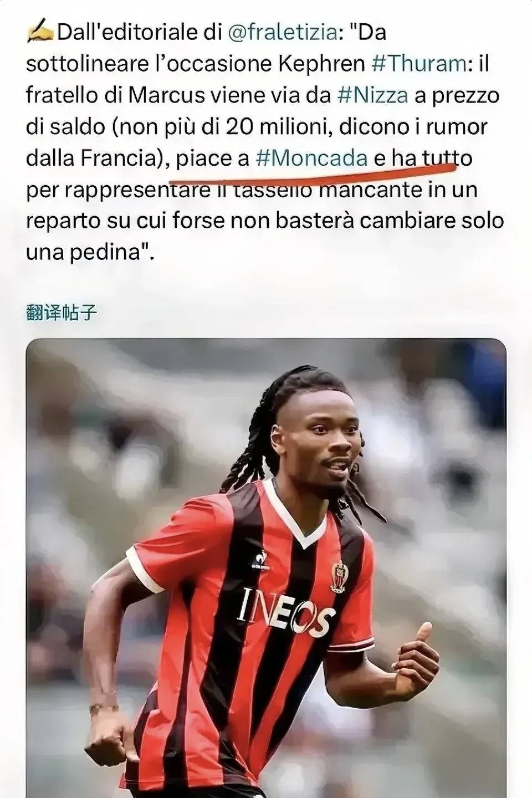Open the attached player photo
This screenshot has height=798, width=532.
tap(266, 568)
